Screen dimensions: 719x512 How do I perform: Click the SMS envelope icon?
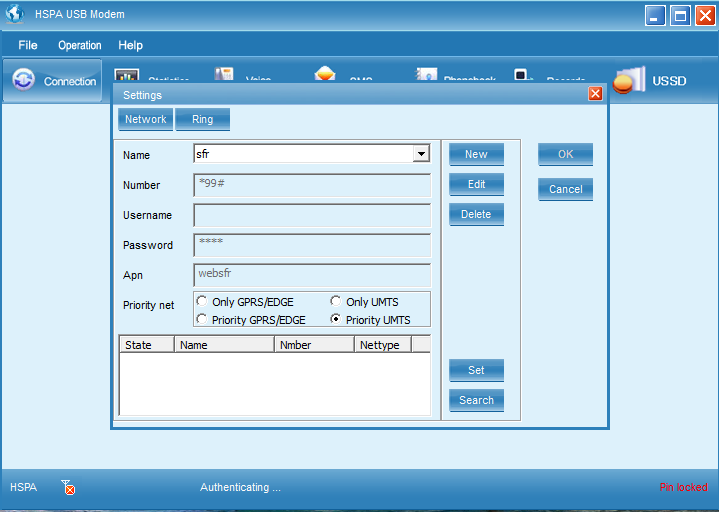(324, 76)
